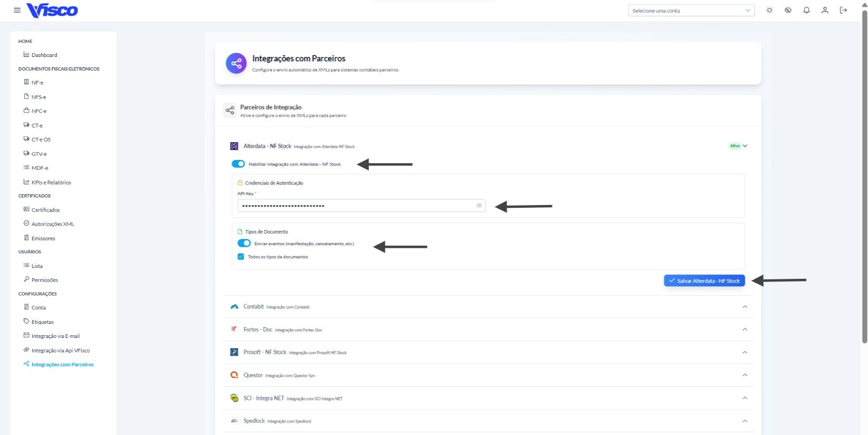
Task: Click the Dashboard chart icon in the sidebar
Action: click(x=26, y=54)
